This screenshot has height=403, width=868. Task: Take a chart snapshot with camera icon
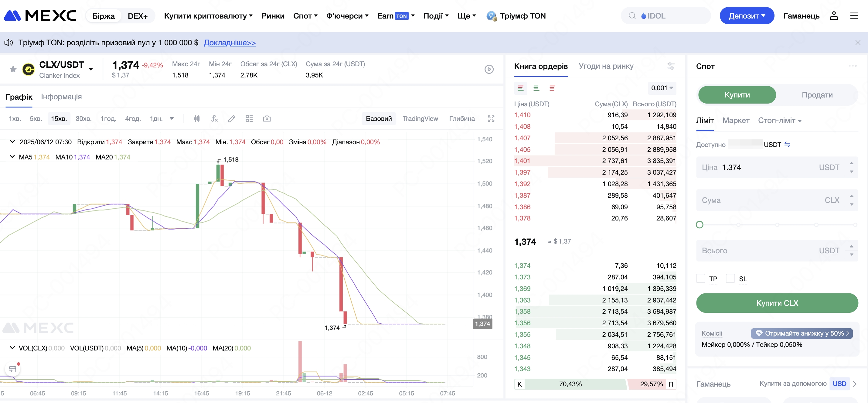(x=267, y=119)
